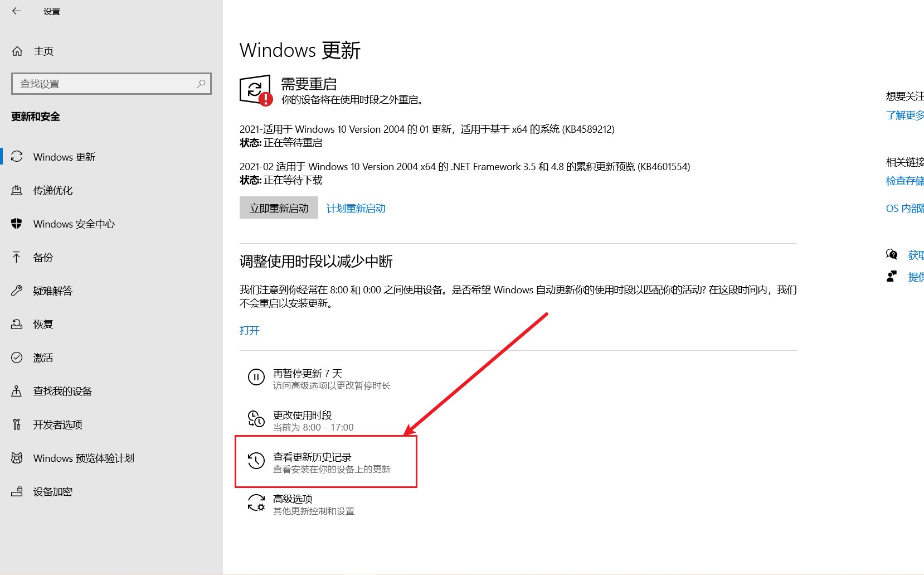The height and width of the screenshot is (575, 924).
Task: Click the 恢复 recovery icon
Action: click(x=17, y=324)
